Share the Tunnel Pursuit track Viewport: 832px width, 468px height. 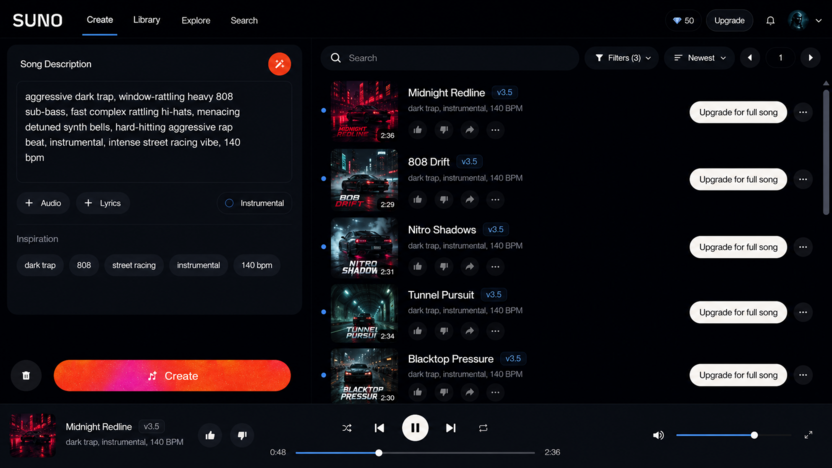tap(470, 331)
